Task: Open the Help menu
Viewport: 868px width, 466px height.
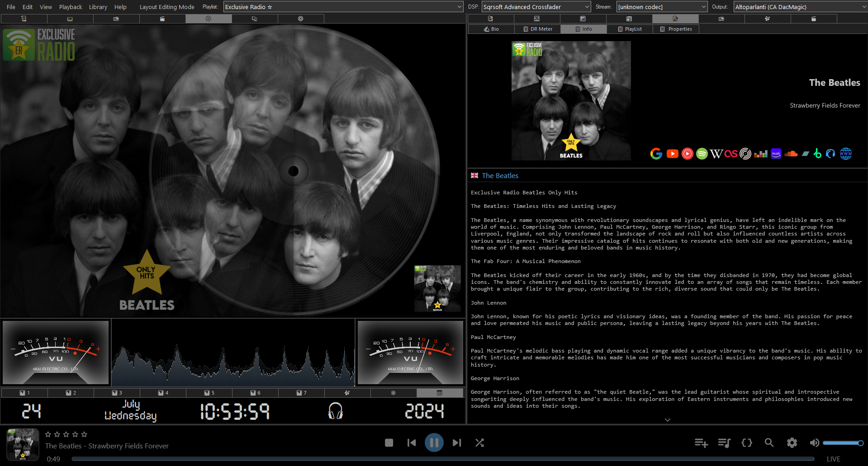Action: point(120,7)
